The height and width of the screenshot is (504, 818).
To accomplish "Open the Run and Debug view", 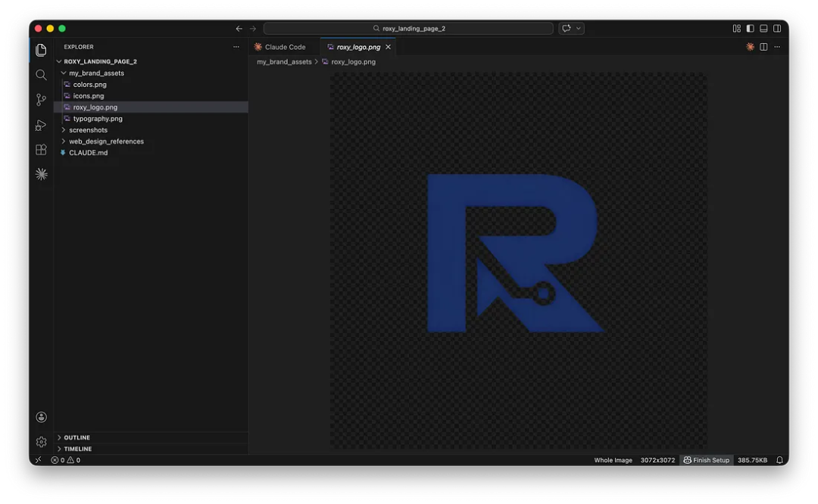I will pos(41,125).
